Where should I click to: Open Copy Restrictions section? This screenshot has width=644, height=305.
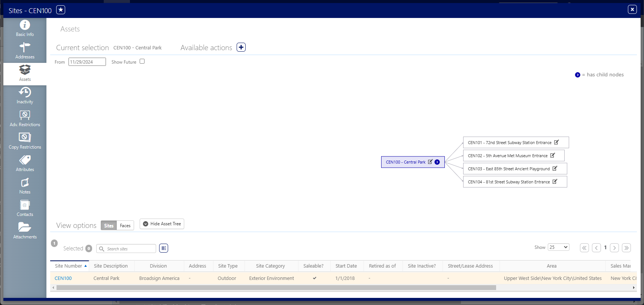(25, 141)
